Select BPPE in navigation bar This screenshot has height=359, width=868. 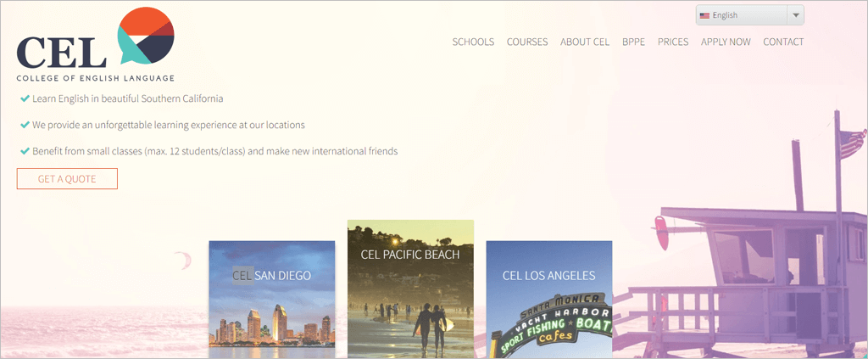(x=633, y=42)
